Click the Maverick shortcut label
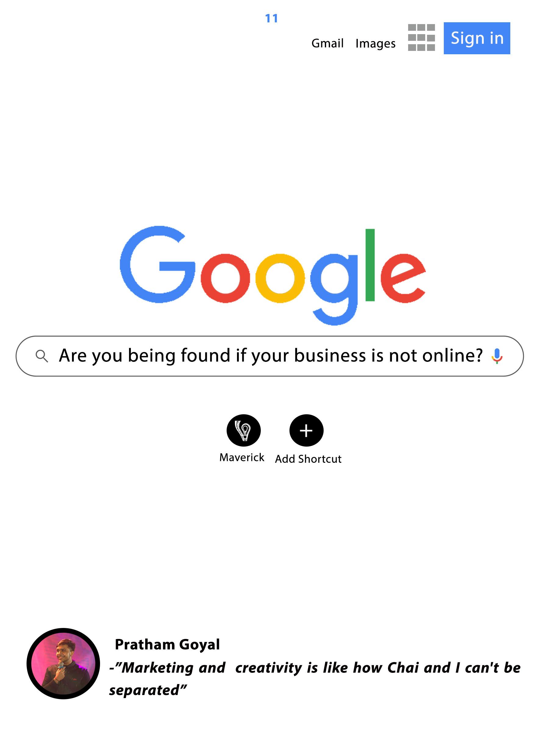The width and height of the screenshot is (535, 756). (x=242, y=458)
